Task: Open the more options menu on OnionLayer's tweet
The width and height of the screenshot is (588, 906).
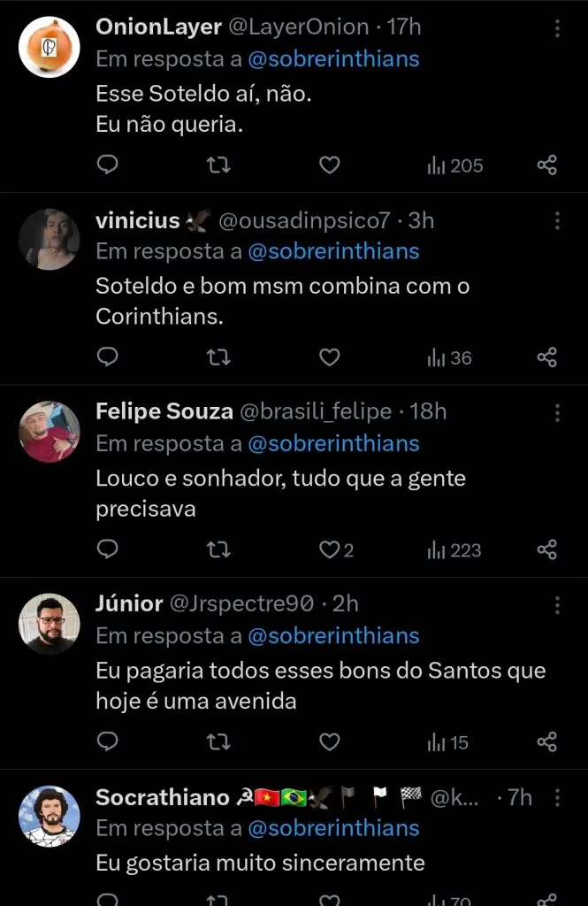Action: tap(556, 28)
